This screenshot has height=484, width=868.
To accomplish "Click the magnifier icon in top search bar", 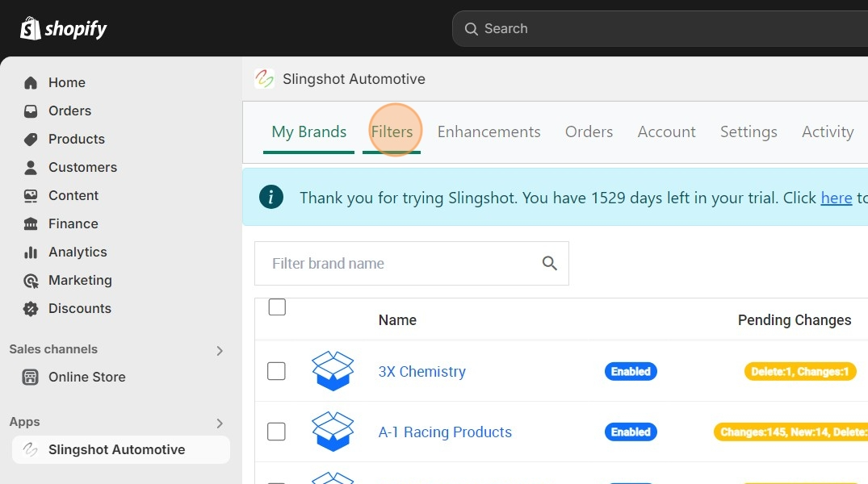I will (x=471, y=29).
